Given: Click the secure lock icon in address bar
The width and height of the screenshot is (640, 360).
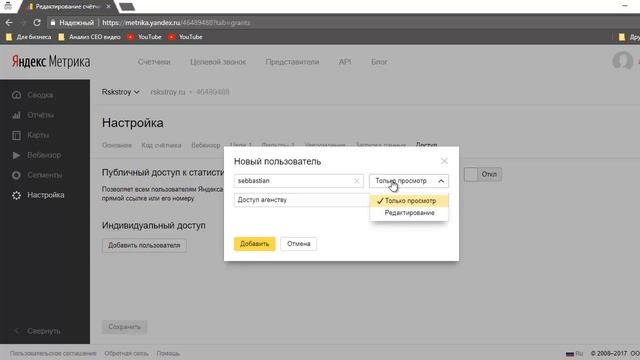Looking at the screenshot, I should coord(53,23).
